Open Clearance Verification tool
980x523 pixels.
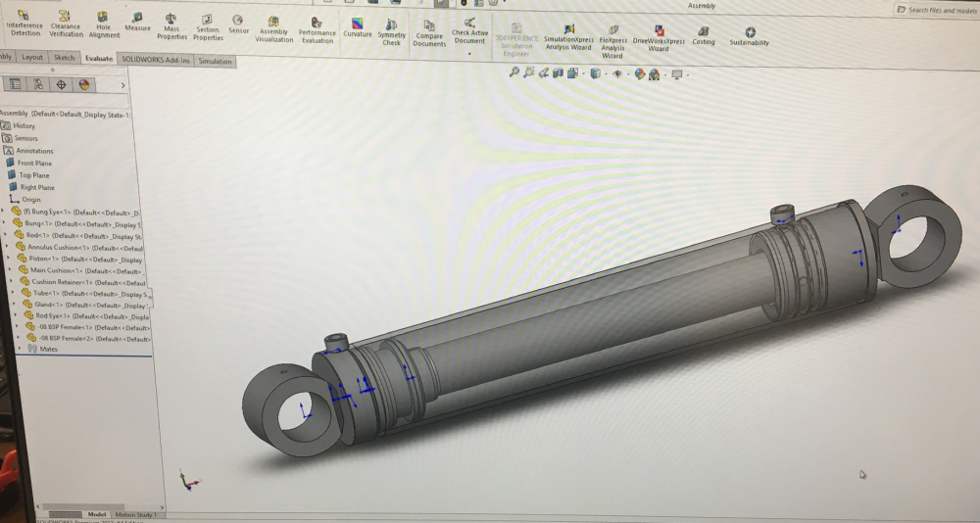[x=66, y=24]
